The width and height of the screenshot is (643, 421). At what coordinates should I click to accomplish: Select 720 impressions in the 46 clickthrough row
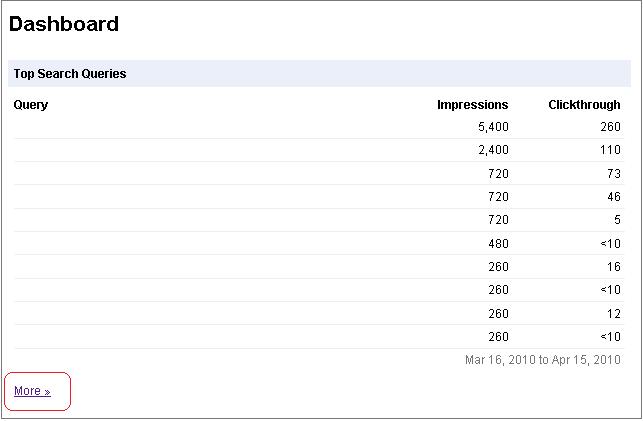click(498, 197)
